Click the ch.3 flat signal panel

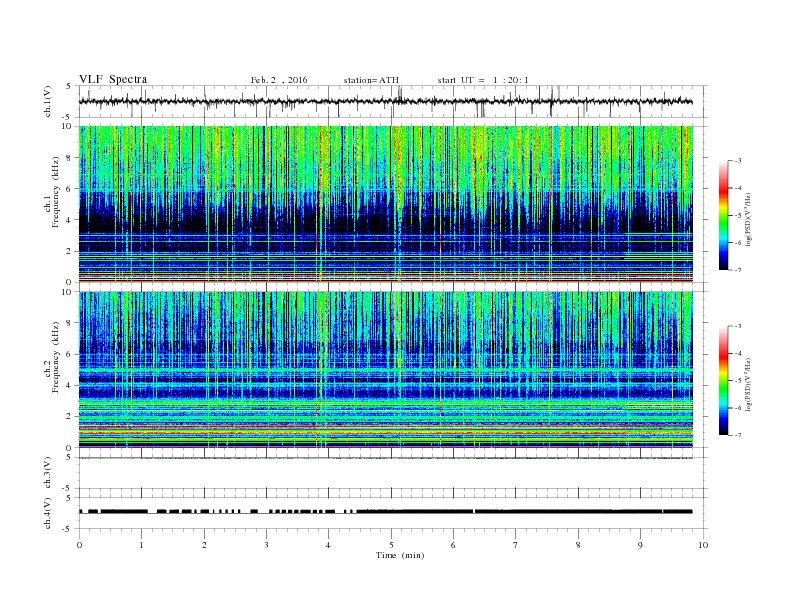click(393, 473)
